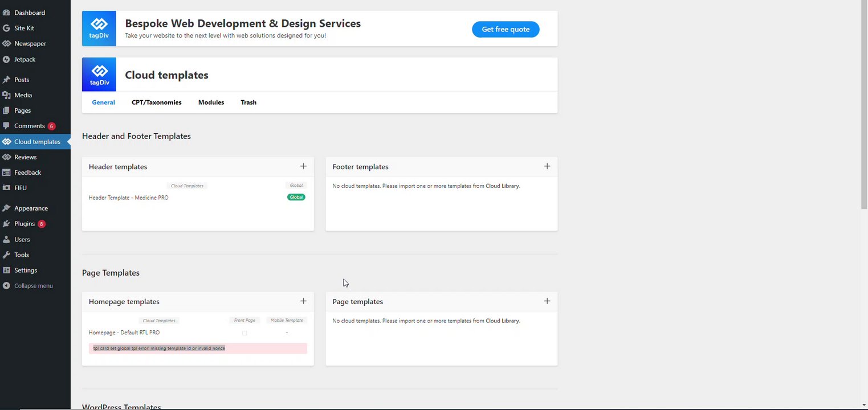Click the FIFU camera icon
The image size is (868, 410).
click(x=6, y=188)
